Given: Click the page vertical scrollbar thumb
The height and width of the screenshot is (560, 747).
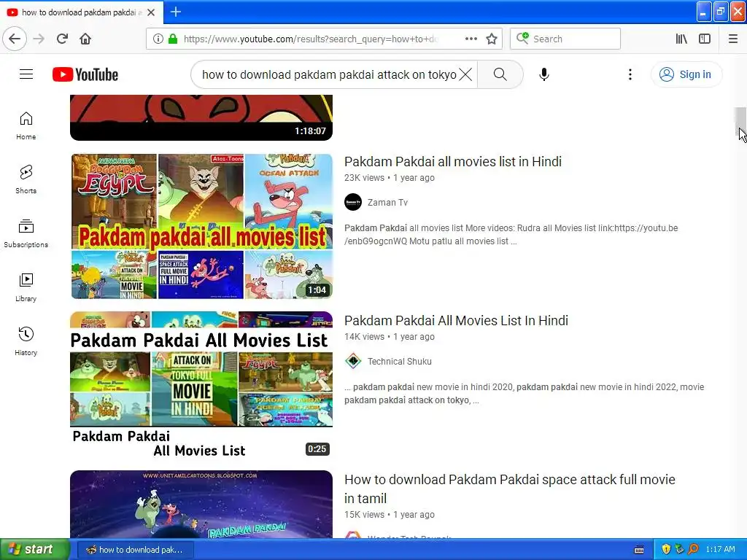Looking at the screenshot, I should pos(740,120).
